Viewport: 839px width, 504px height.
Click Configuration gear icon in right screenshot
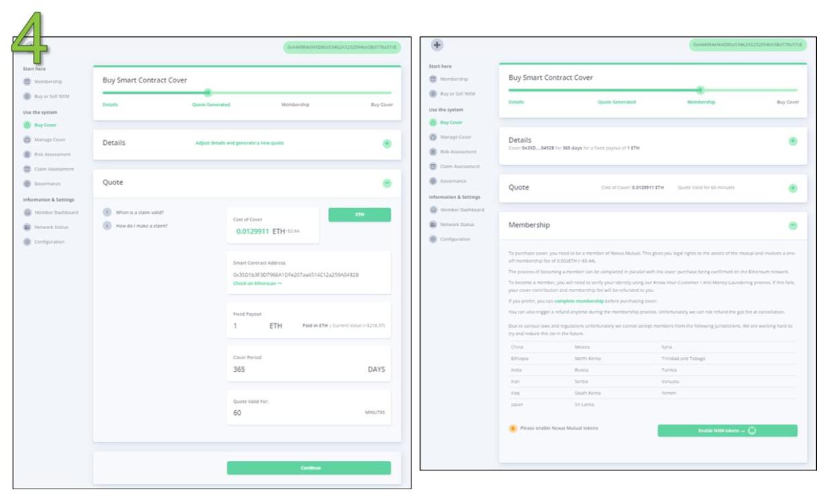pyautogui.click(x=433, y=239)
